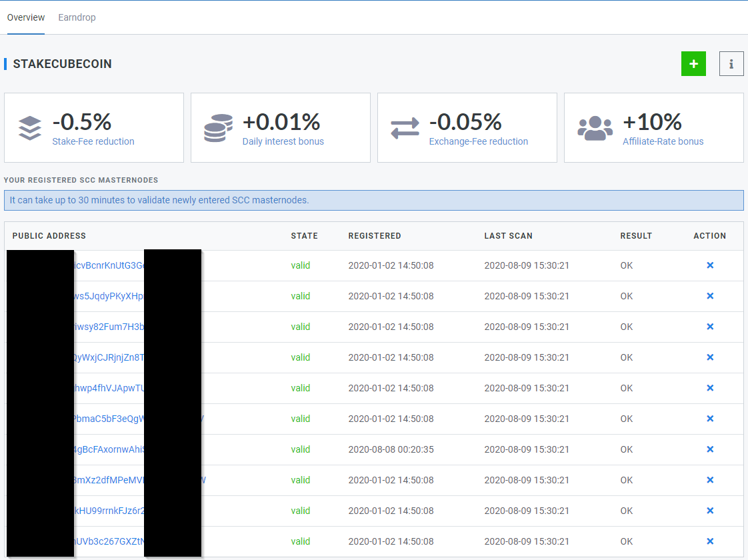Image resolution: width=748 pixels, height=560 pixels.
Task: Click the RESULT column header
Action: point(636,235)
